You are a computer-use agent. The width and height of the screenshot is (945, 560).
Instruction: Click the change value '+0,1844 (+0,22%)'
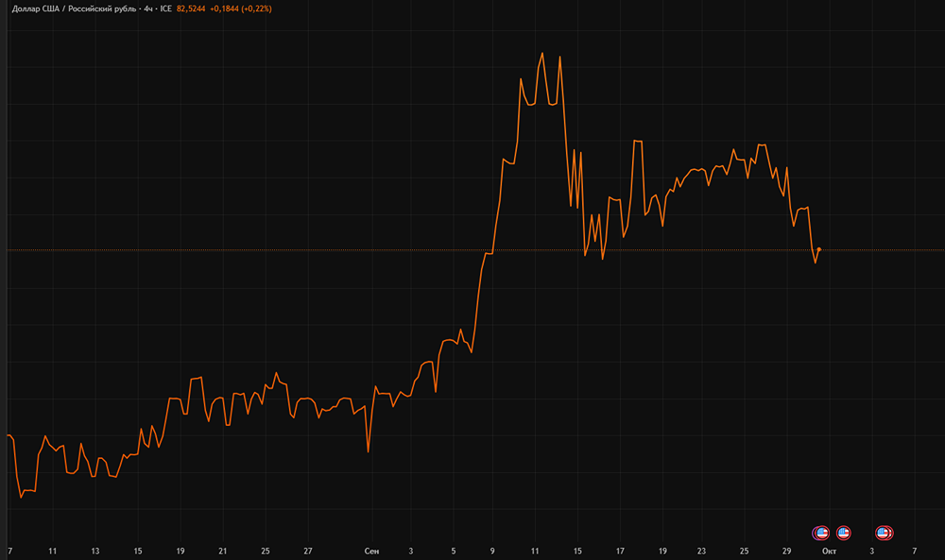point(241,9)
